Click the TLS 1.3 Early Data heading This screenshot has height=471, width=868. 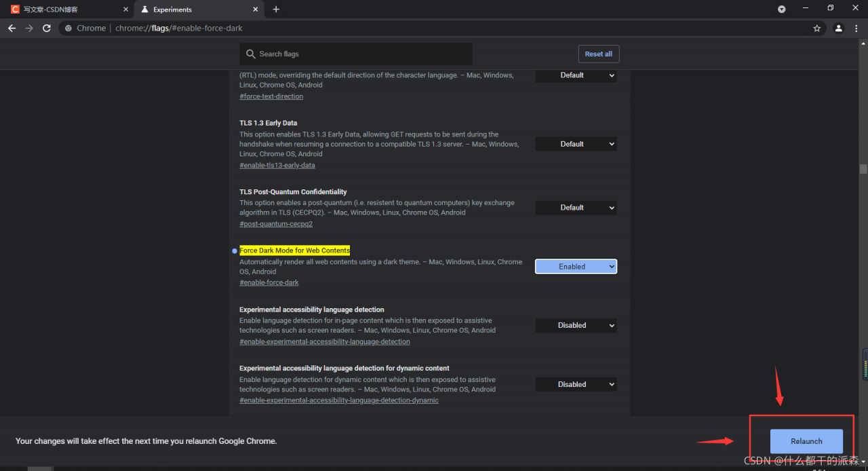(269, 123)
